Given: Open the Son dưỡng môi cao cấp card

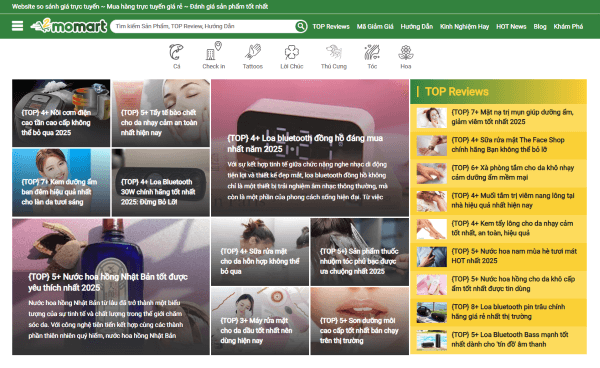Looking at the screenshot, I should [x=360, y=321].
